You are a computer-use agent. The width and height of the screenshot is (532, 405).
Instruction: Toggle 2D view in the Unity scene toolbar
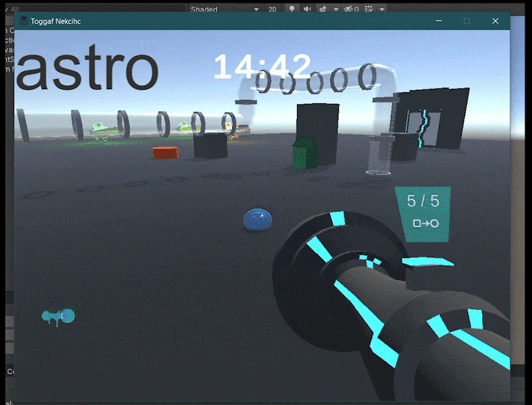pos(272,9)
